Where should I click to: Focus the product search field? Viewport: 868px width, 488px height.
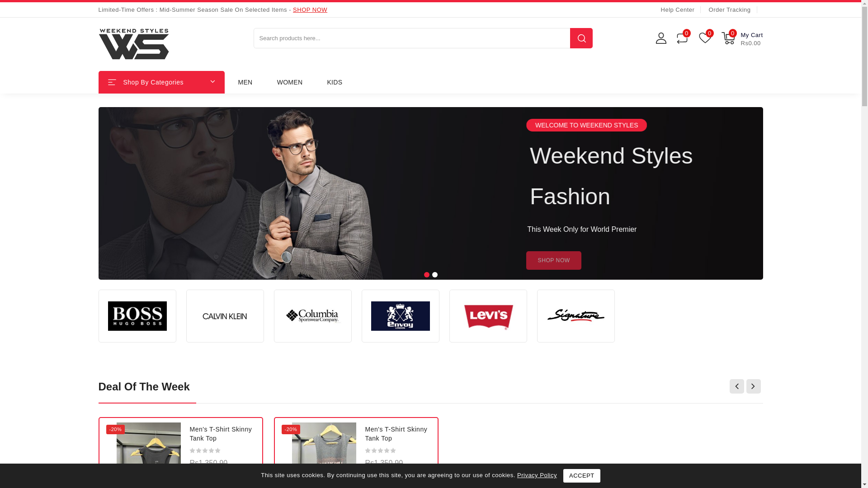[x=412, y=38]
